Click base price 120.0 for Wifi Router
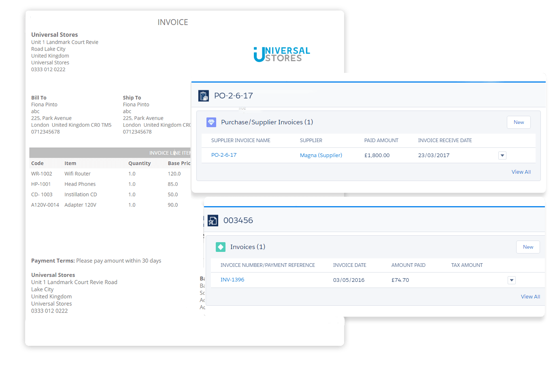The height and width of the screenshot is (392, 553). pyautogui.click(x=174, y=174)
